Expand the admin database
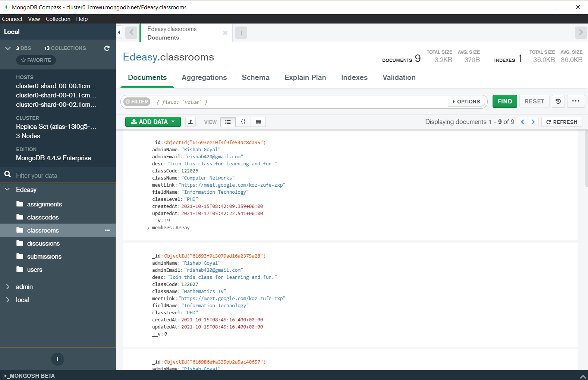 [7, 287]
